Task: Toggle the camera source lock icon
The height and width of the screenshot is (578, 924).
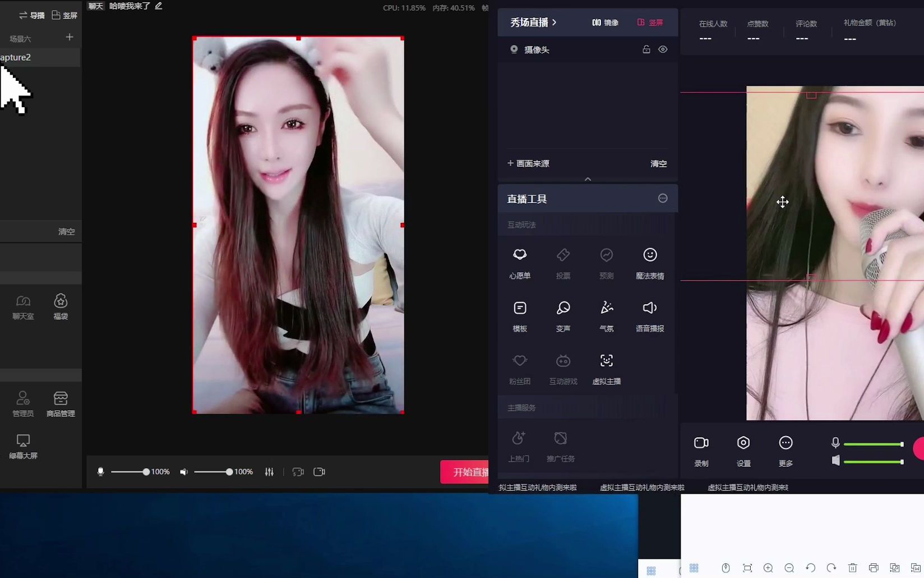Action: (x=646, y=49)
